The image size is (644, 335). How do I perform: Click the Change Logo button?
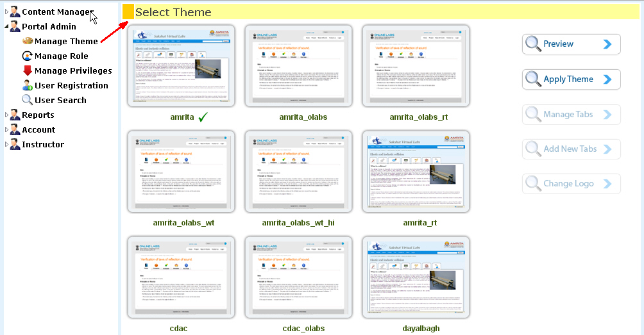572,184
